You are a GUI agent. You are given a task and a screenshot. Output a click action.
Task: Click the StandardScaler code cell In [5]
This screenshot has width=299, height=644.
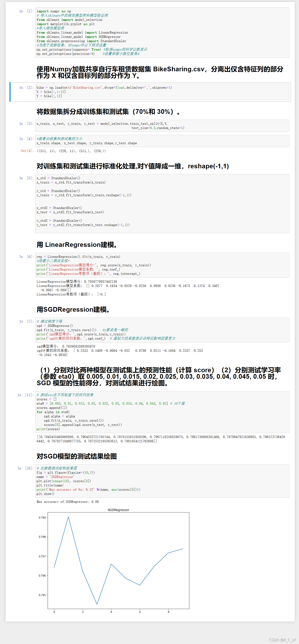[162, 204]
